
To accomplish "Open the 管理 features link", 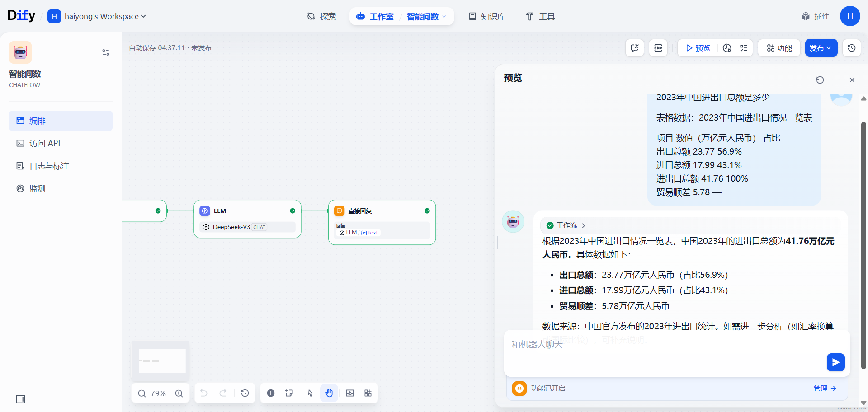I will tap(824, 388).
